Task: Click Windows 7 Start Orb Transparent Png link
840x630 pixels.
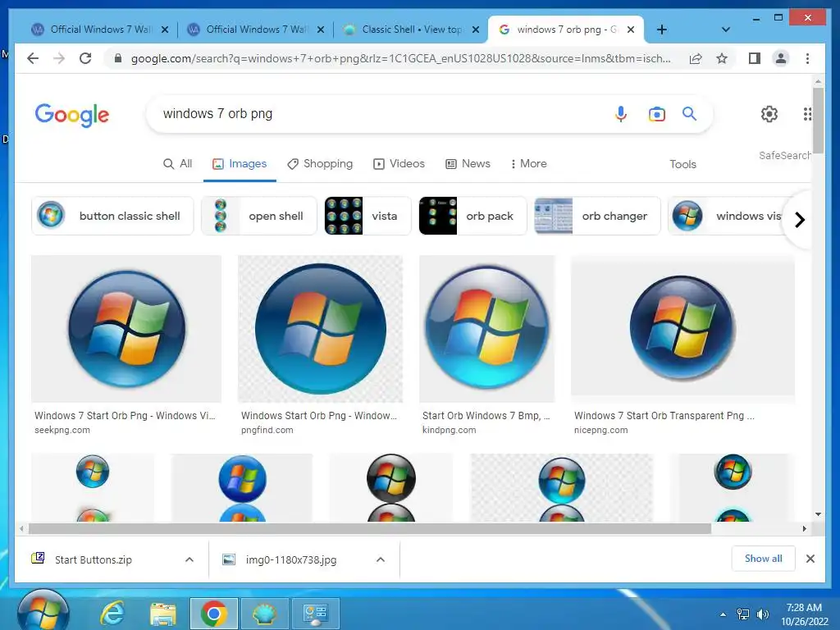Action: point(664,416)
